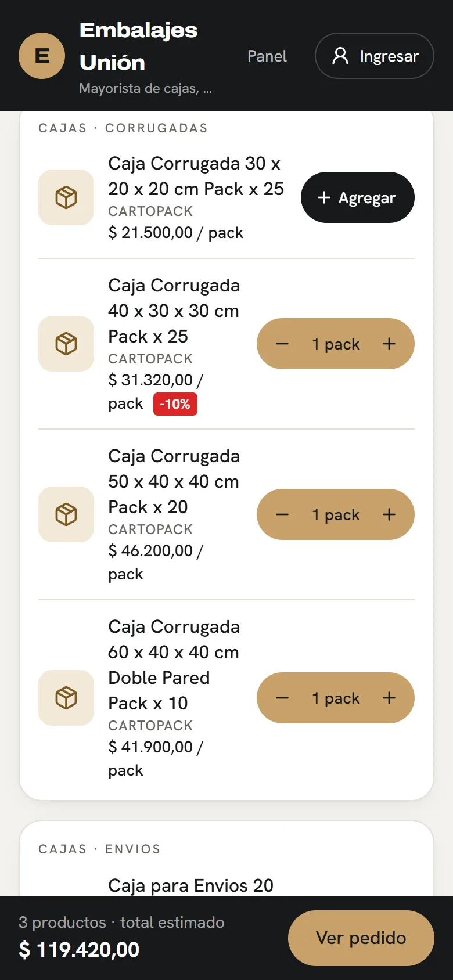Decrease quantity of Doble Pared 60 x 40 caja
The width and height of the screenshot is (453, 980).
pyautogui.click(x=282, y=698)
